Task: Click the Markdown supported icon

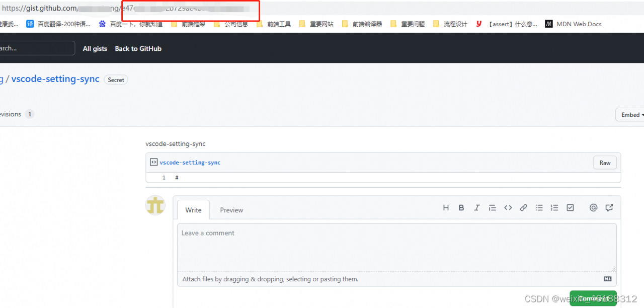Action: (607, 279)
